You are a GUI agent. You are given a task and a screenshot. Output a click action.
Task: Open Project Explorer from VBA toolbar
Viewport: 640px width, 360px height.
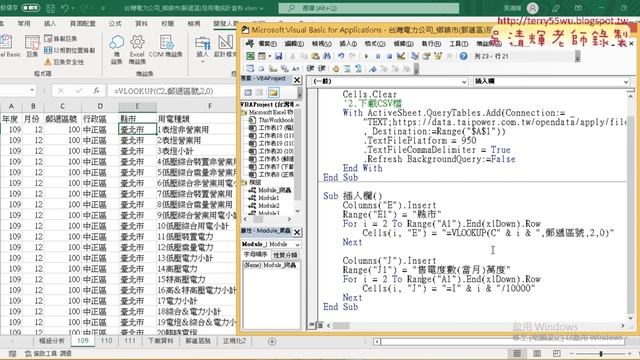415,56
